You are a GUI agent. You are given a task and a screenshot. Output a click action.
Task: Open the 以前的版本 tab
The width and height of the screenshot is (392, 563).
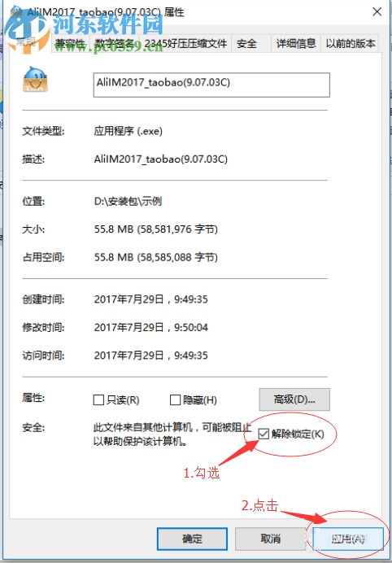351,44
